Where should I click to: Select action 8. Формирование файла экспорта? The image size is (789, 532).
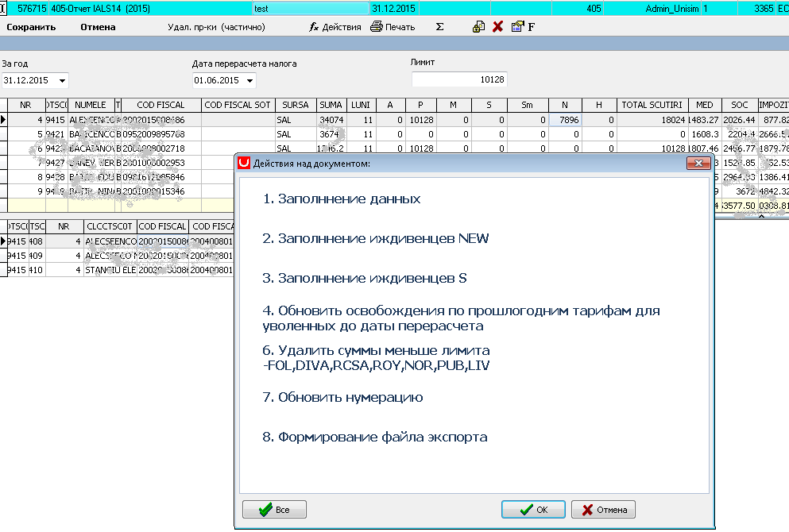375,438
